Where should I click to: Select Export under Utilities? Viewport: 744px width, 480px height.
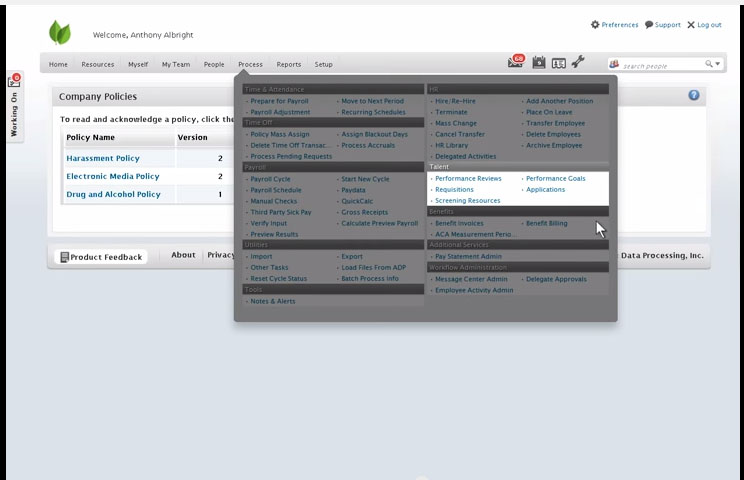(x=352, y=256)
